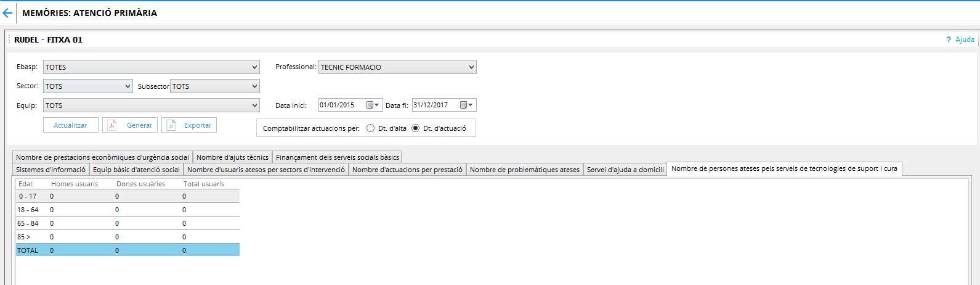Open the Data inici calendar picker
980x285 pixels.
click(x=373, y=105)
